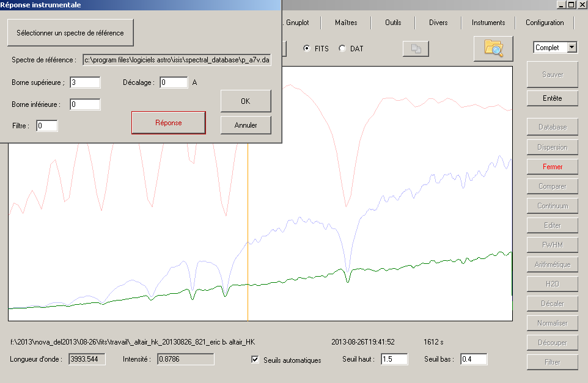Click the red Fermer button
Screen dimensions: 588x383
[x=553, y=166]
